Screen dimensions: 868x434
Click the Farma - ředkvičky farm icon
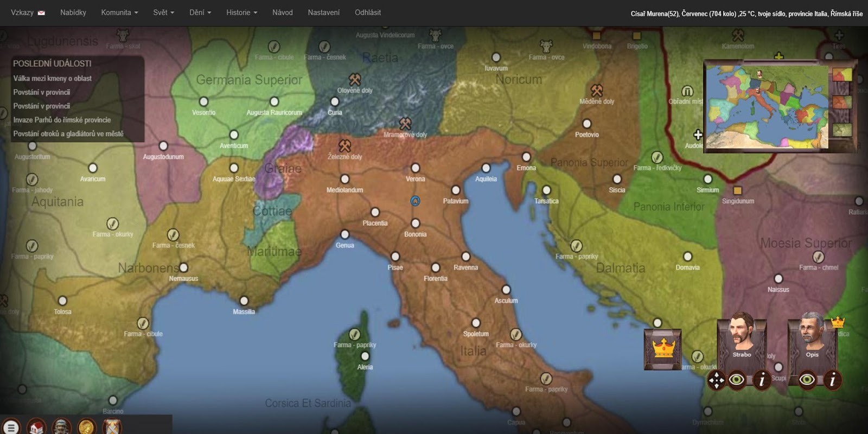(x=657, y=157)
